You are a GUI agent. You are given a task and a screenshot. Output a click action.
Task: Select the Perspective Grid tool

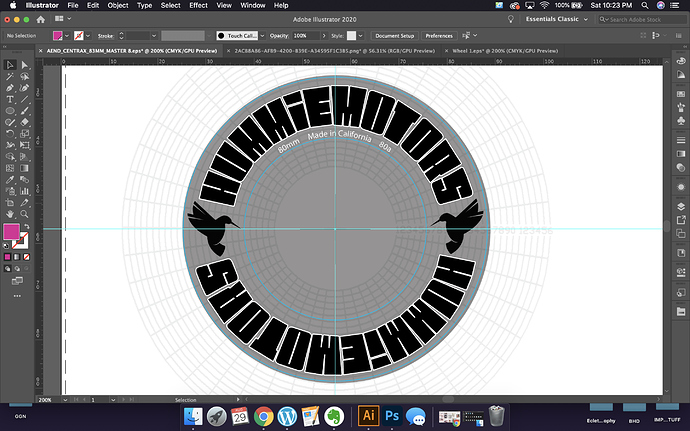(x=25, y=157)
